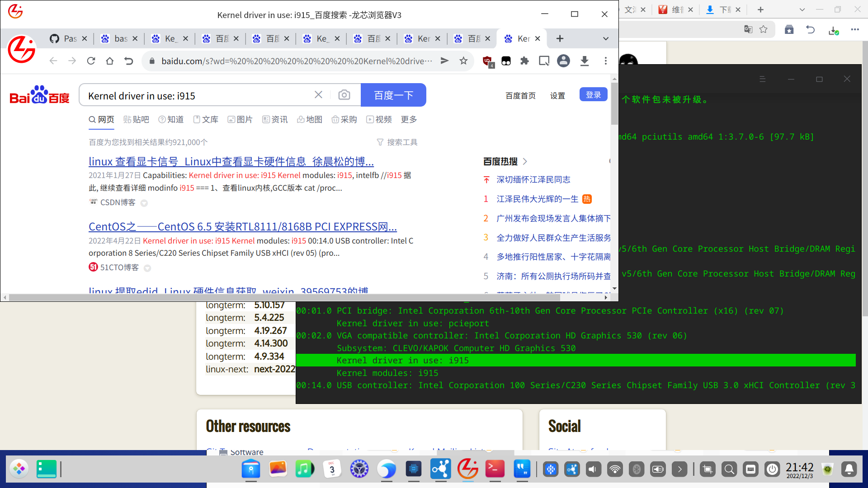Image resolution: width=868 pixels, height=488 pixels.
Task: Reload the page with refresh icon
Action: (x=91, y=61)
